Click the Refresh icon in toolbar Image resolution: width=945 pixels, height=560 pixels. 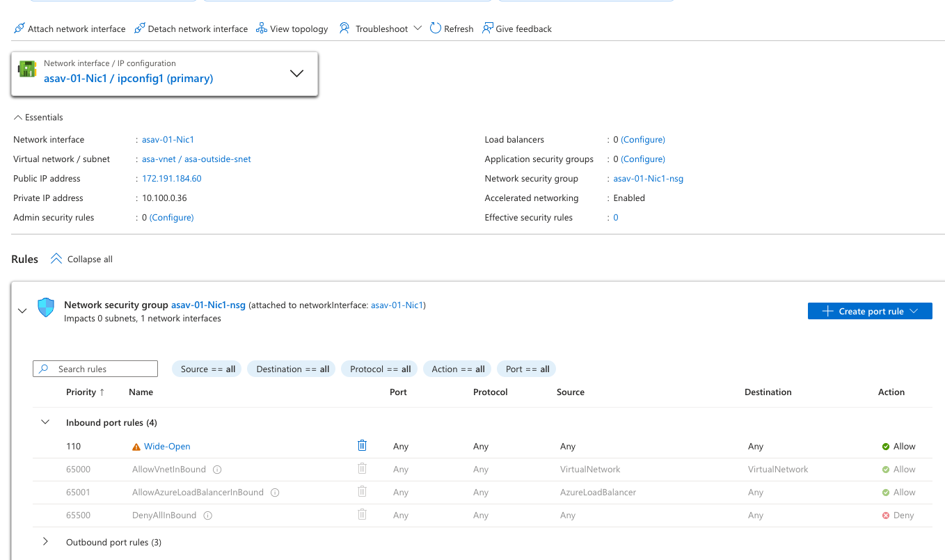(x=436, y=29)
